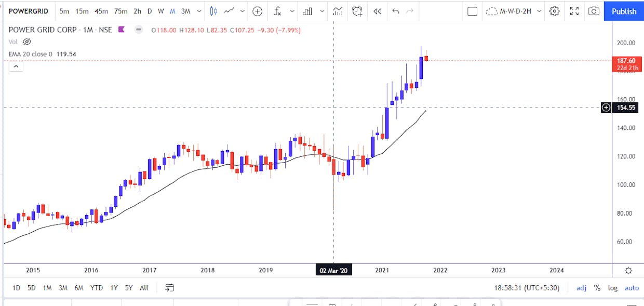Click the compare or add symbol plus icon
The width and height of the screenshot is (644, 306).
257,11
